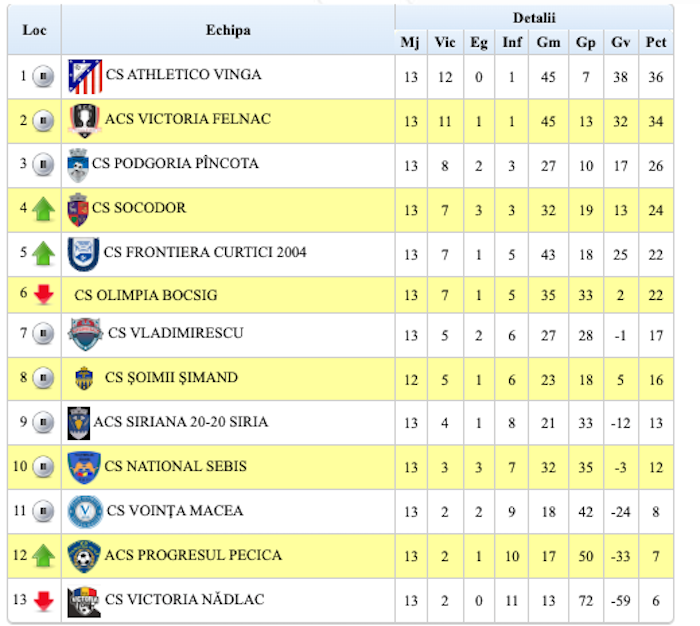Image resolution: width=700 pixels, height=626 pixels.
Task: Click the CS Socodor team badge
Action: 78,209
